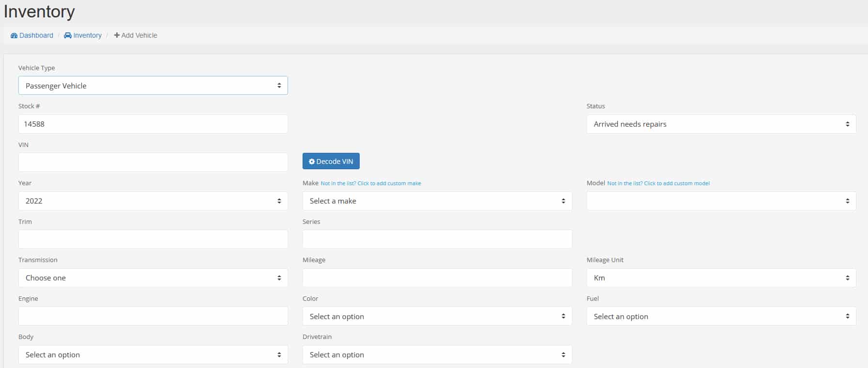This screenshot has height=368, width=868.
Task: Expand the Select a make dropdown
Action: pos(437,201)
